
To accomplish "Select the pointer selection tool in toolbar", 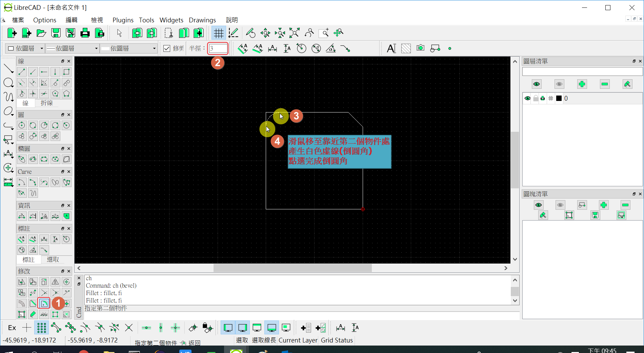I will 119,33.
